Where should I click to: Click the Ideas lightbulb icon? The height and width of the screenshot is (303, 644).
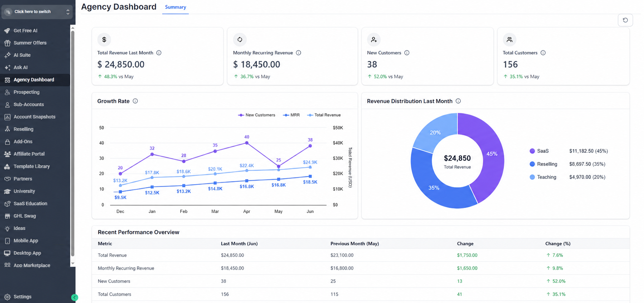(x=7, y=228)
